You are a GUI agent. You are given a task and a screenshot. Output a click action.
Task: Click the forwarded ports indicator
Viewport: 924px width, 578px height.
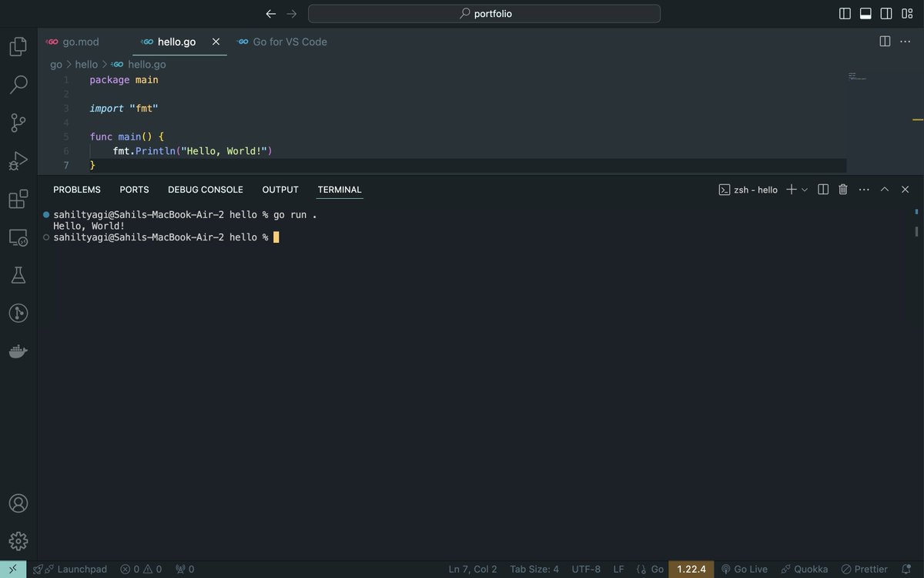[185, 570]
